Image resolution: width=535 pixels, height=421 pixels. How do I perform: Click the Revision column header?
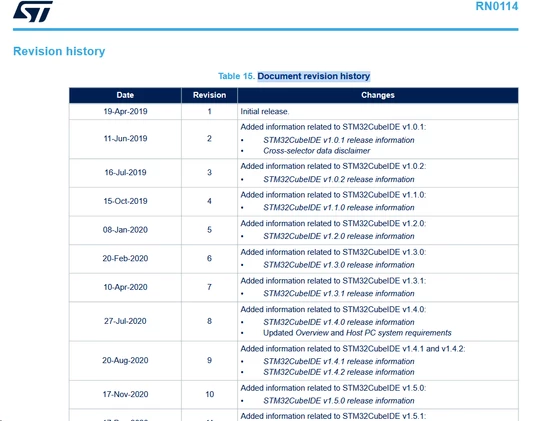[x=209, y=95]
